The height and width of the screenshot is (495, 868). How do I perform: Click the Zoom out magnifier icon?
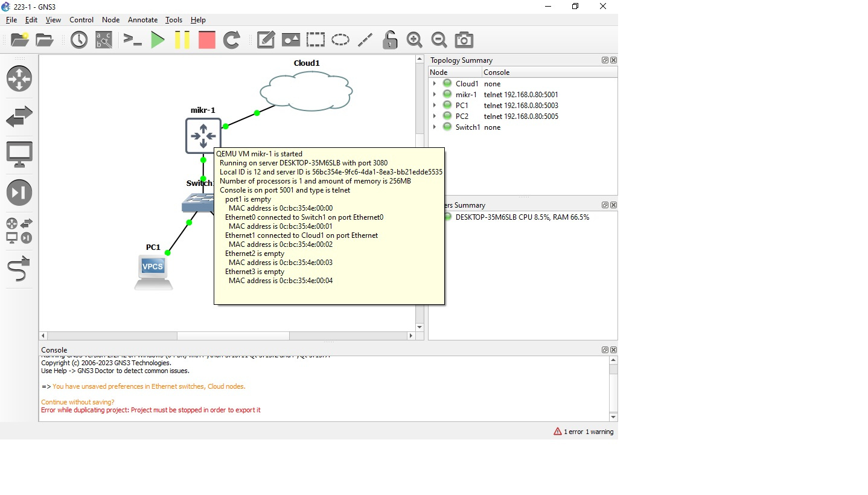[x=439, y=40]
